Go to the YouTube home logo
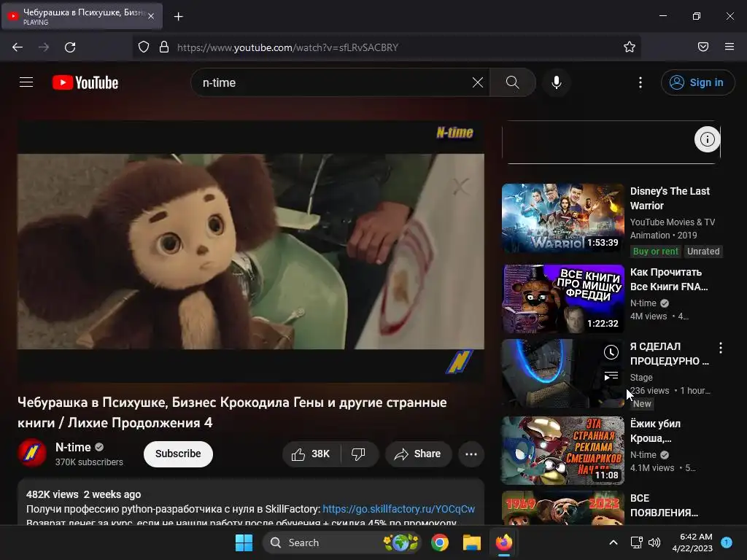 85,82
